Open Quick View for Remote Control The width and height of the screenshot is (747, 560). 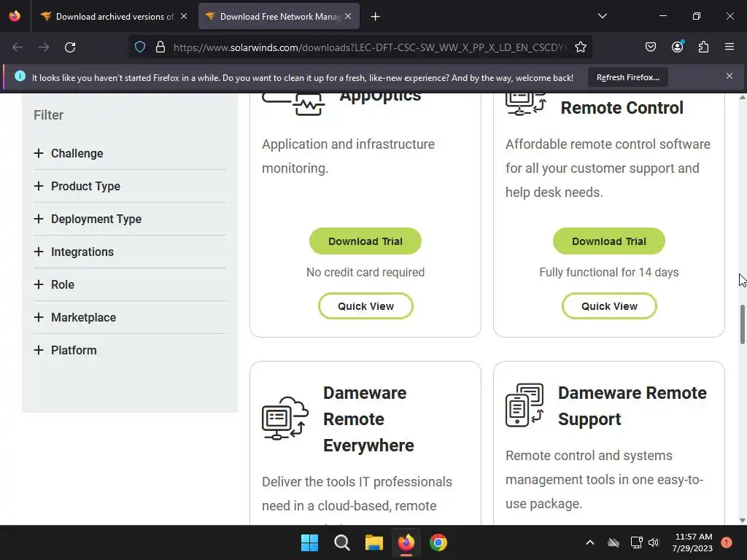coord(609,306)
